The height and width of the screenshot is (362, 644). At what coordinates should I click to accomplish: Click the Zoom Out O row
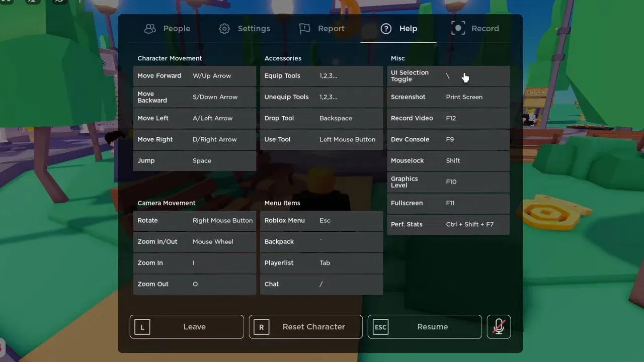pos(195,284)
